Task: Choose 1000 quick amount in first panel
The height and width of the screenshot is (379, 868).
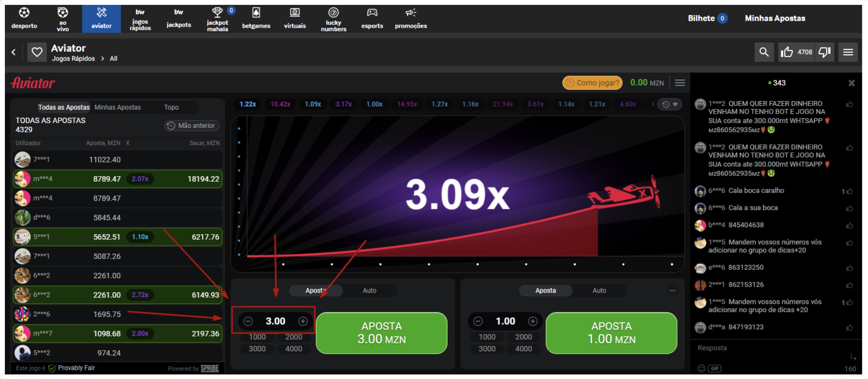Action: click(257, 337)
